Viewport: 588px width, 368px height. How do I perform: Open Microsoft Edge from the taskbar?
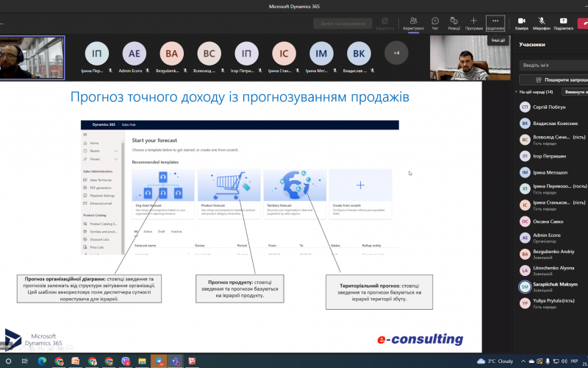click(42, 361)
